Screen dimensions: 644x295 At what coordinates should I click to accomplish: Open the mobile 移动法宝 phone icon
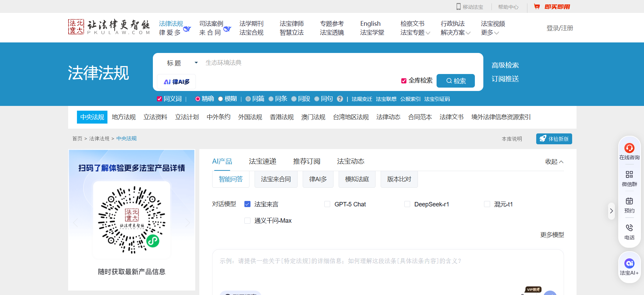pos(459,6)
